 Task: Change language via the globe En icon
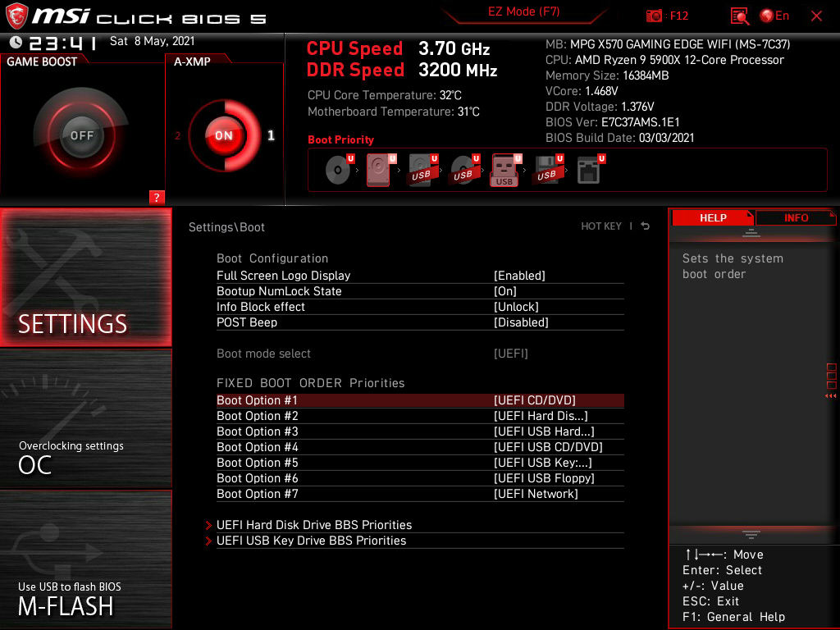click(x=774, y=16)
